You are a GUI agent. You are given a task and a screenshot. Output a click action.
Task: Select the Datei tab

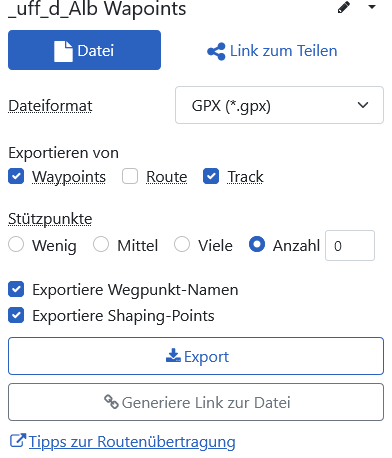click(x=84, y=50)
